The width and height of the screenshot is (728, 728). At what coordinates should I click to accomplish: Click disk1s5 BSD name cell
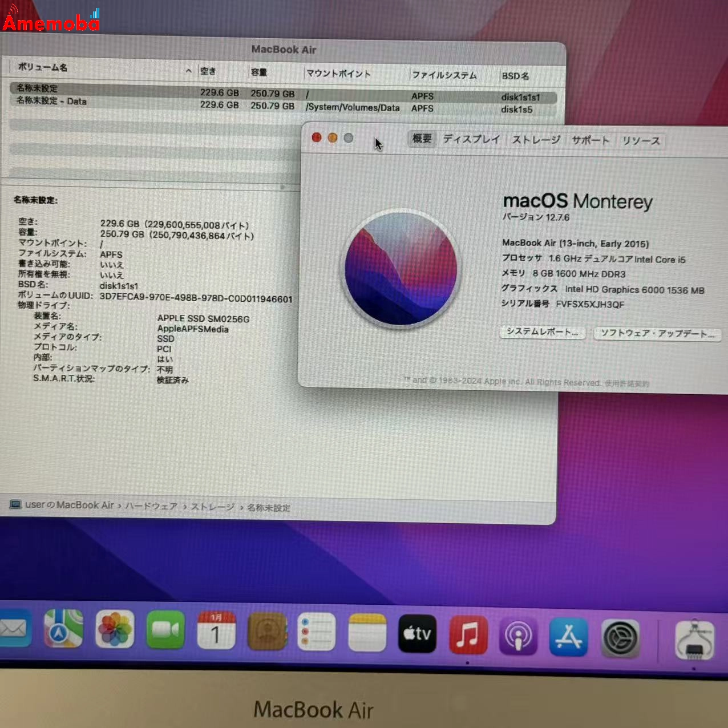(x=517, y=110)
